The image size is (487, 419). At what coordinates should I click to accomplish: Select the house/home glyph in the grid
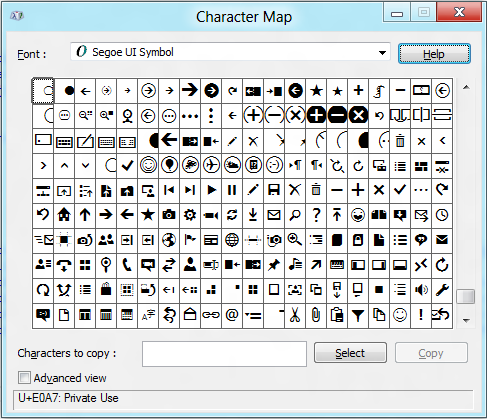(64, 215)
